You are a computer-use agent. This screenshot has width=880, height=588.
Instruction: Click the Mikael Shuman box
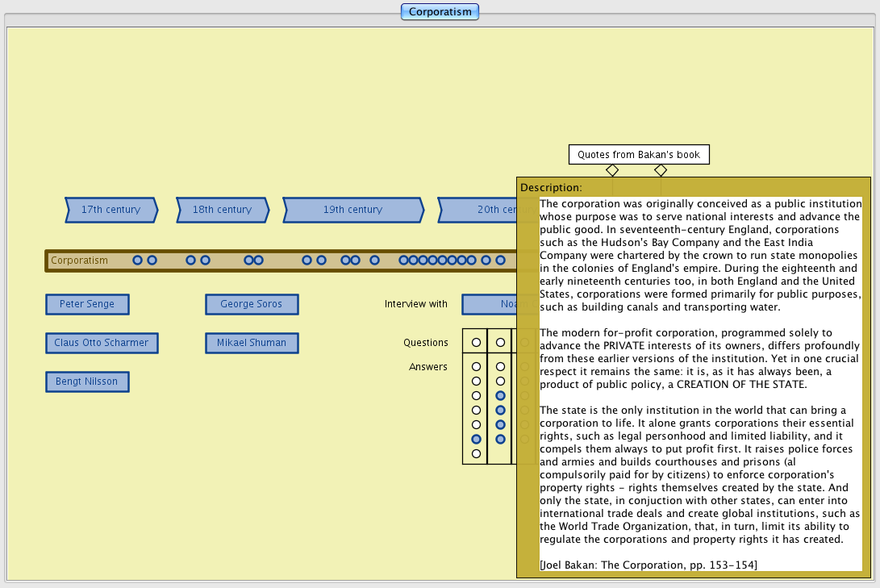(252, 343)
